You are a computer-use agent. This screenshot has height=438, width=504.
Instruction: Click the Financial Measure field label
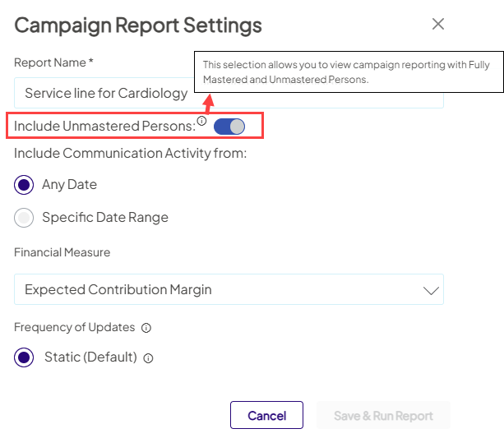click(62, 253)
